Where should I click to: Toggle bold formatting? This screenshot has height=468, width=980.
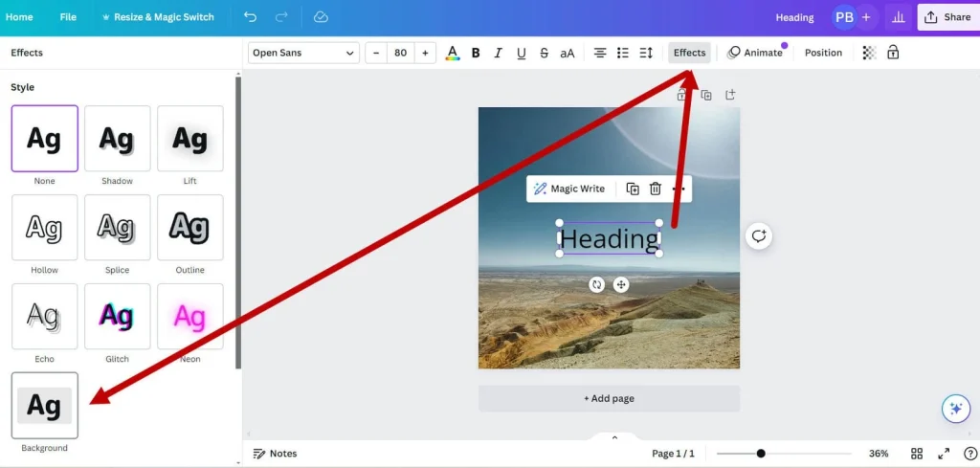[x=476, y=53]
